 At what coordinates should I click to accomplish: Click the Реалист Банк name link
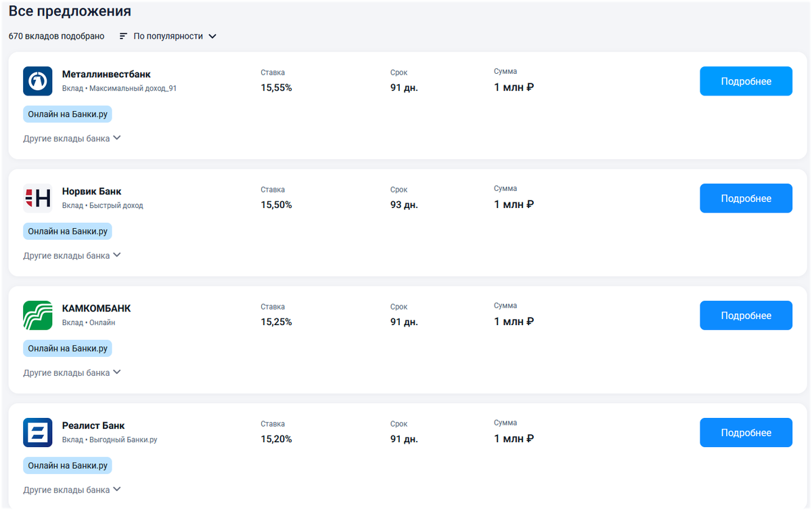coord(93,426)
